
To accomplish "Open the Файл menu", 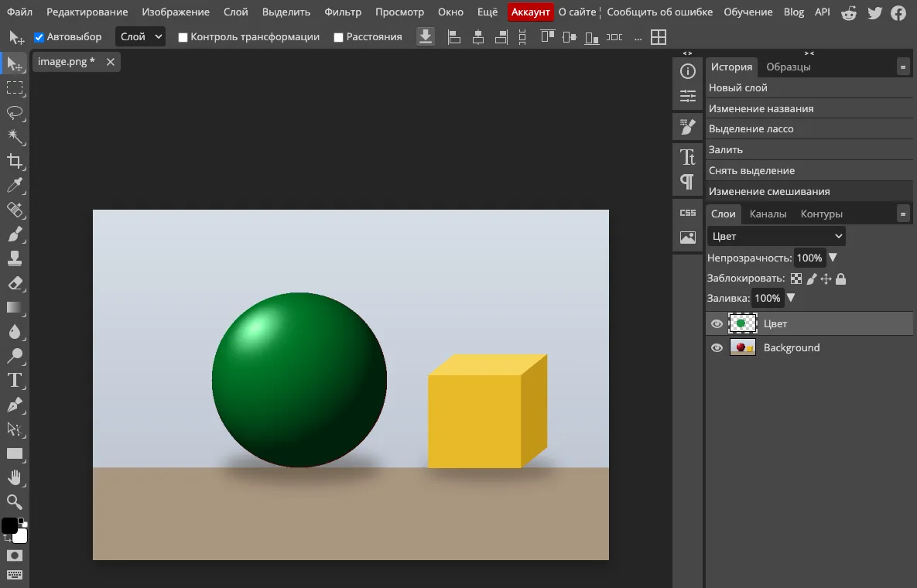I will click(x=19, y=12).
